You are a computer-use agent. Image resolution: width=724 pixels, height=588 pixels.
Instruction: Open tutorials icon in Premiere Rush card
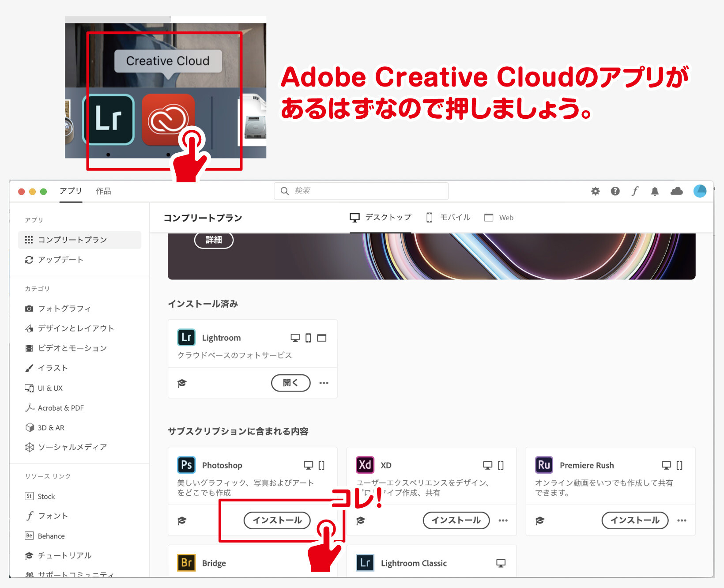click(x=539, y=521)
